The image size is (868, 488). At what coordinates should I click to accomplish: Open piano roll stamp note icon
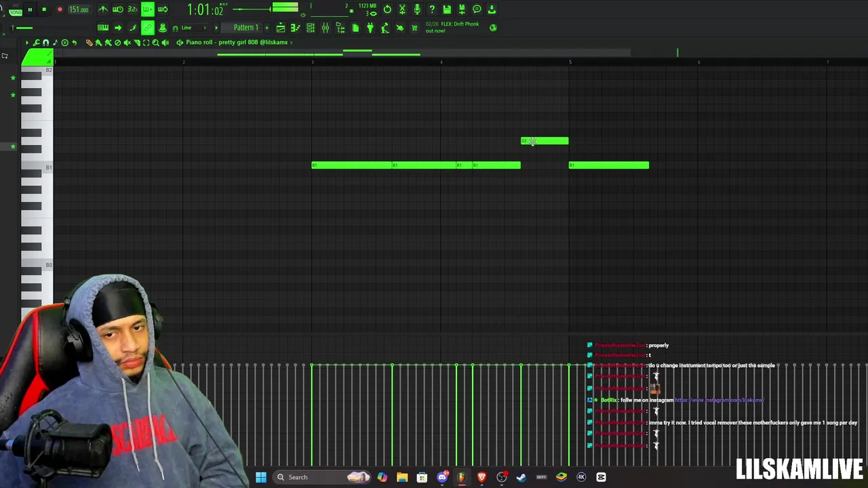pyautogui.click(x=55, y=42)
